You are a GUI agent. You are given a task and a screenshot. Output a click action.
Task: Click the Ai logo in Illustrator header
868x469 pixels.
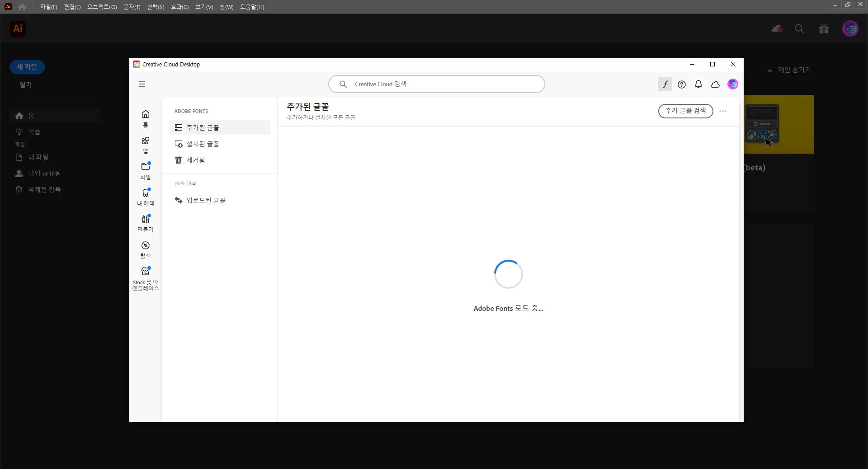[x=18, y=28]
